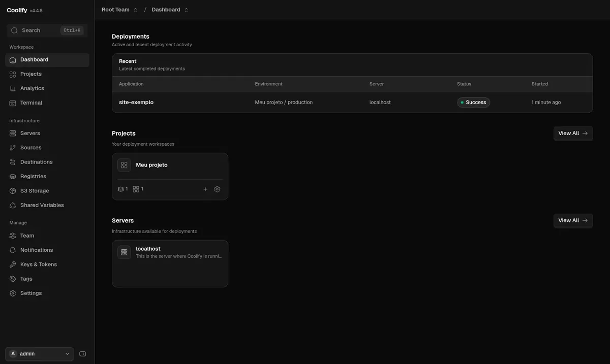
Task: Click the admin avatar letter A
Action: click(x=13, y=354)
